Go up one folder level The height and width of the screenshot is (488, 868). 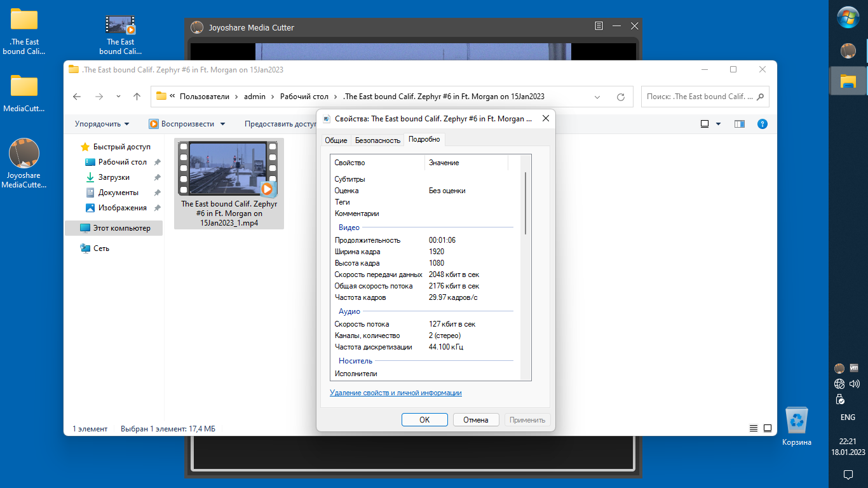[137, 97]
